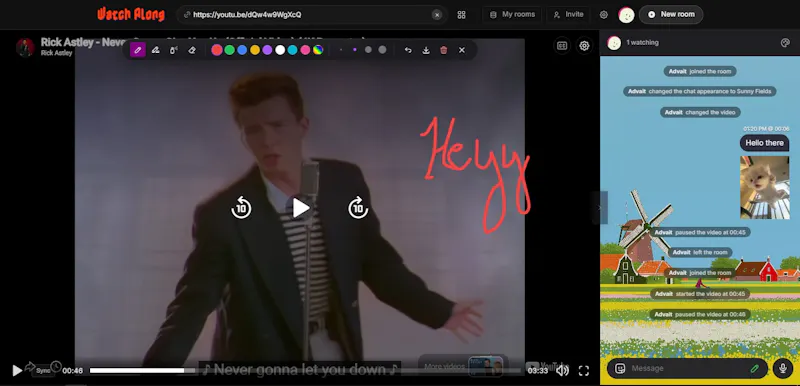Open chat appearance palette
The height and width of the screenshot is (386, 800).
click(785, 43)
